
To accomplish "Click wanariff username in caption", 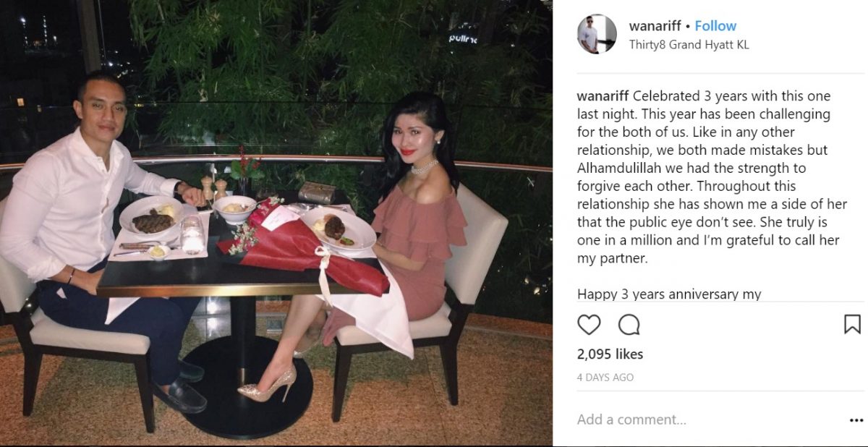I will pyautogui.click(x=603, y=96).
